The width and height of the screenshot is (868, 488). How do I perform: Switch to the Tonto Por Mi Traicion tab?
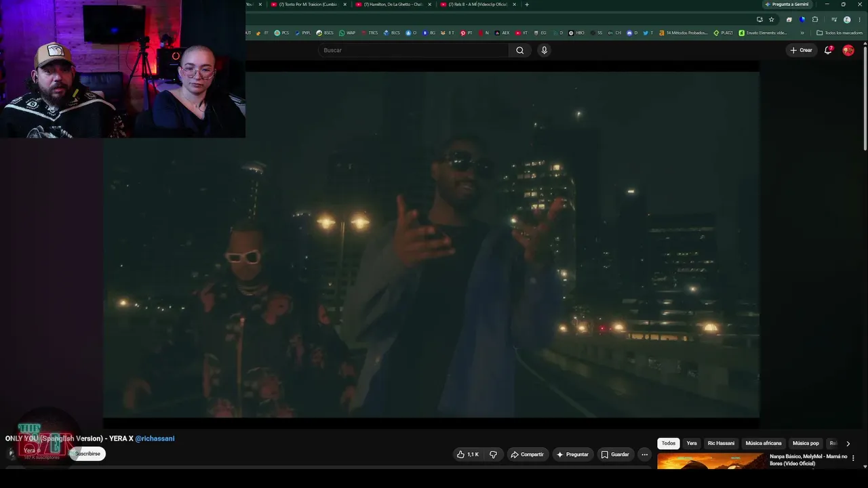pyautogui.click(x=309, y=5)
